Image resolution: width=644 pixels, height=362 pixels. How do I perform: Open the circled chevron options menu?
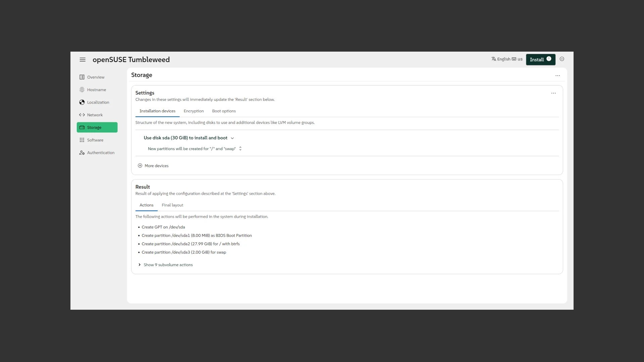pos(562,59)
